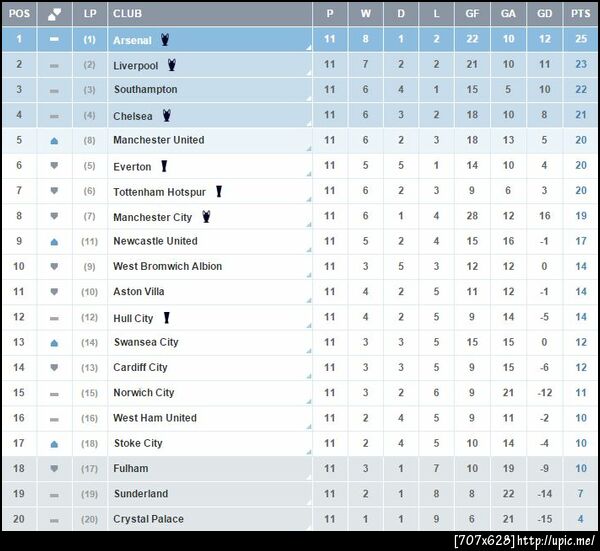Sort table by the PTS column header
Image resolution: width=600 pixels, height=551 pixels.
580,14
